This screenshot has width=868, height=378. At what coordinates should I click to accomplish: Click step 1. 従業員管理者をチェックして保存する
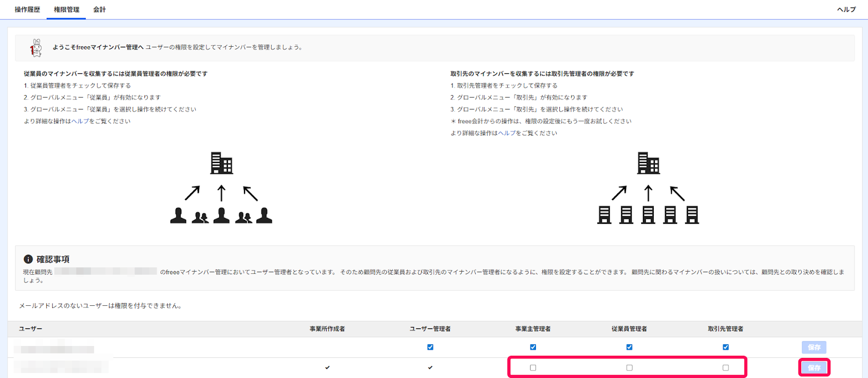pos(77,85)
